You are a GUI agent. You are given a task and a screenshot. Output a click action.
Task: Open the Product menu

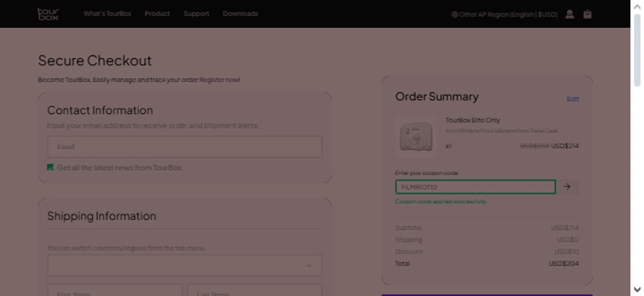(x=157, y=14)
